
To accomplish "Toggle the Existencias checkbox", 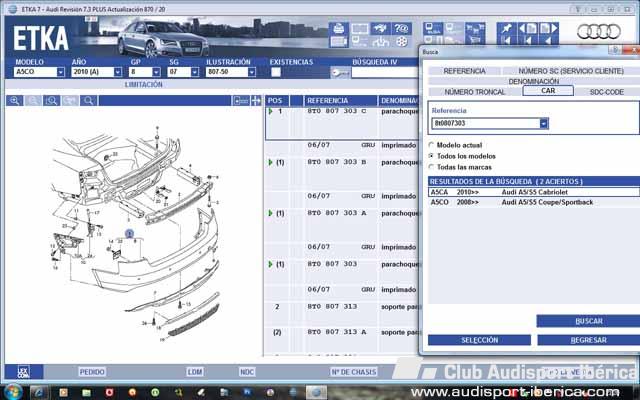I will pos(276,72).
